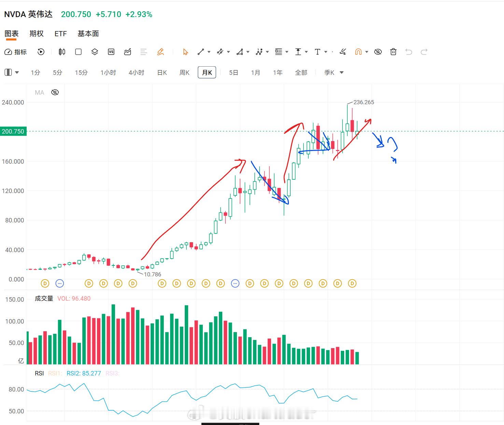The height and width of the screenshot is (425, 504).
Task: Click the undo arrow in the toolbar
Action: [409, 52]
